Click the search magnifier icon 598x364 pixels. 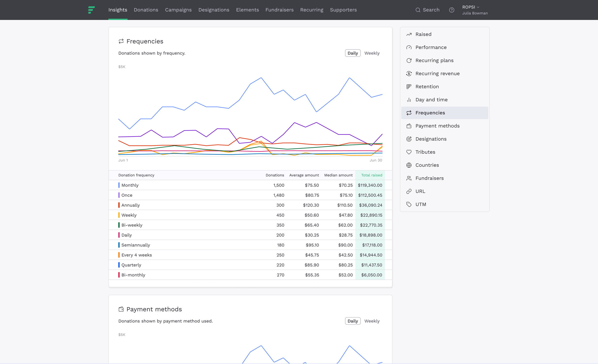[418, 10]
